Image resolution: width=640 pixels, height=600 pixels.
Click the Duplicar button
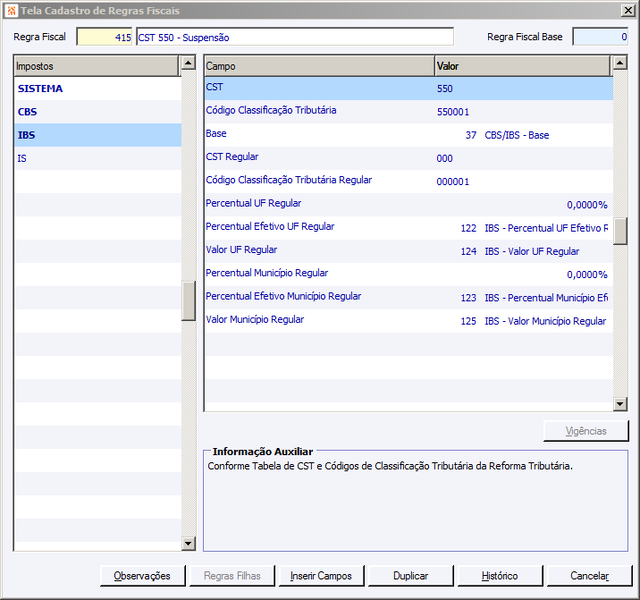[411, 576]
